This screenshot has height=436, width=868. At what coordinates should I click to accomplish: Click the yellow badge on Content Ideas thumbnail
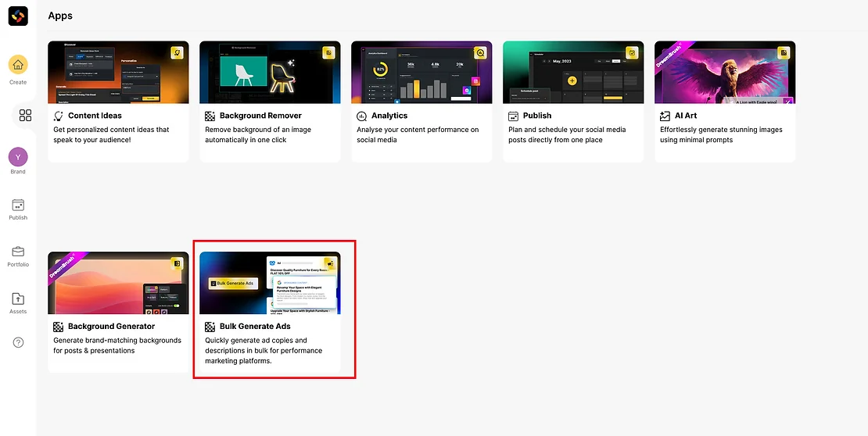click(178, 52)
